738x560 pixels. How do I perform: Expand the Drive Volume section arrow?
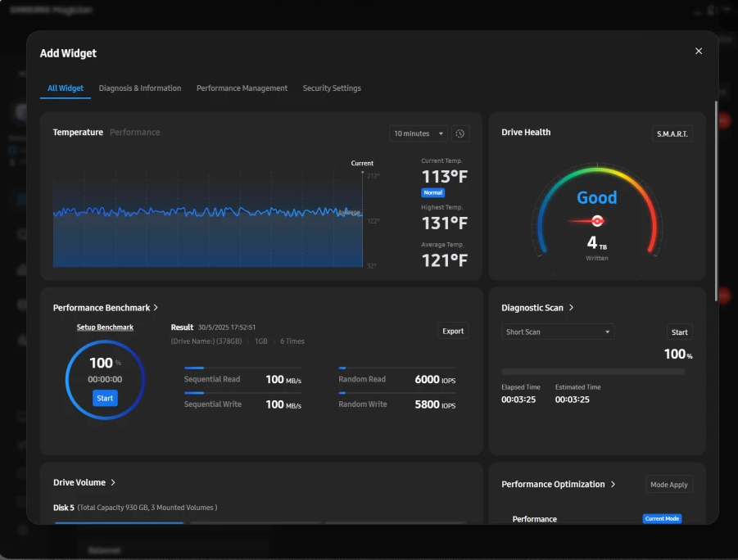(113, 483)
